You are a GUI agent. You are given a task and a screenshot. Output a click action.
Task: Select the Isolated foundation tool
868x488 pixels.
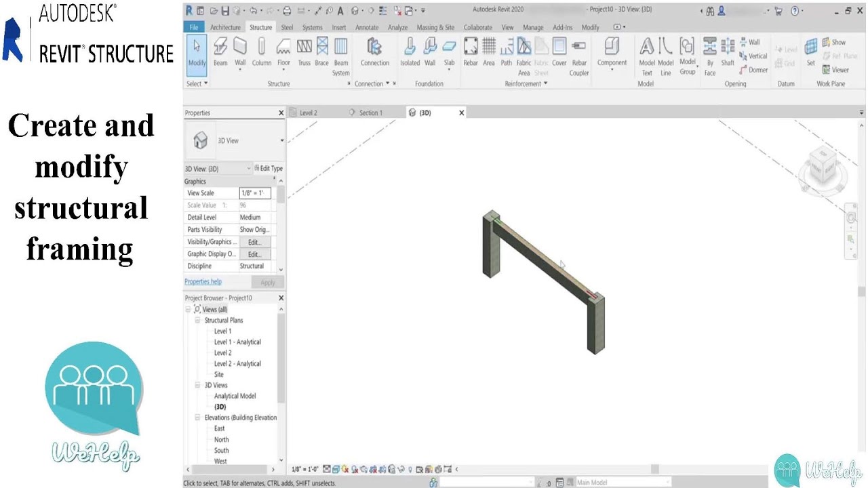pyautogui.click(x=410, y=52)
